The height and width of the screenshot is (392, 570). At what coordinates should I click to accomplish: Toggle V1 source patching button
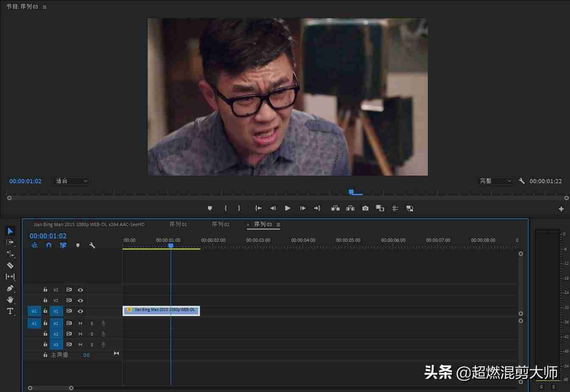(x=34, y=311)
